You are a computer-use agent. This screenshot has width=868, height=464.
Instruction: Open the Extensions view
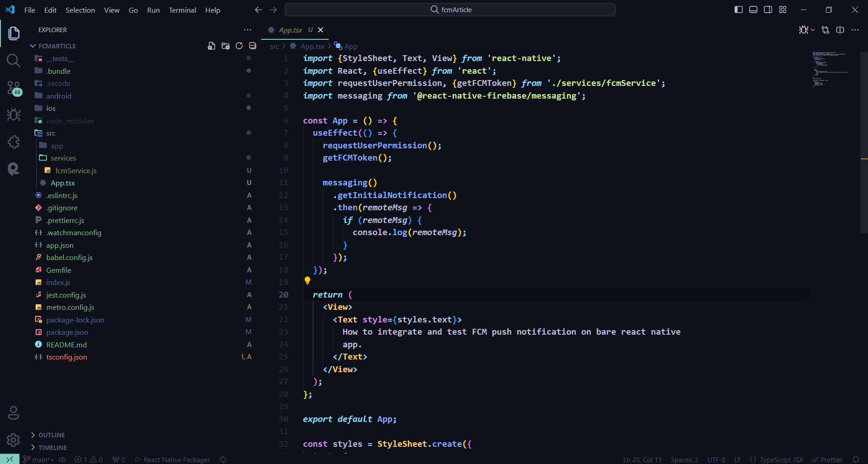pyautogui.click(x=14, y=142)
